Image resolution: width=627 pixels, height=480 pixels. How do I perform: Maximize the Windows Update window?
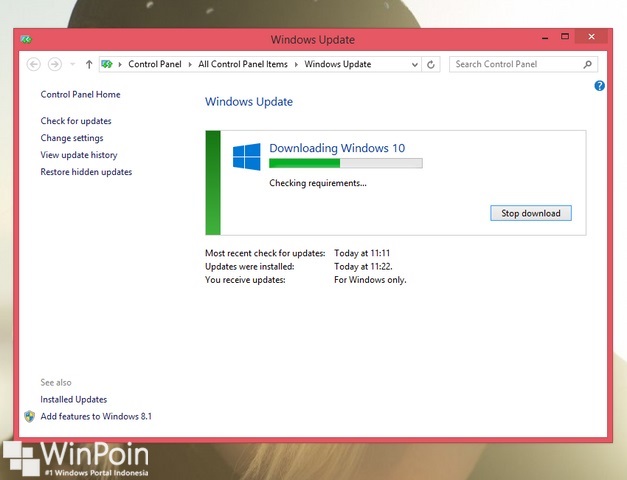tap(565, 37)
